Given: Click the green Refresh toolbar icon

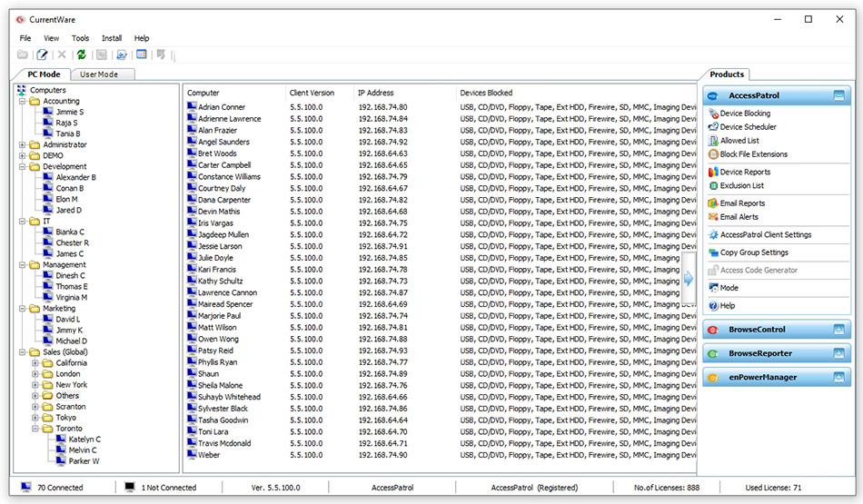Looking at the screenshot, I should click(x=81, y=55).
